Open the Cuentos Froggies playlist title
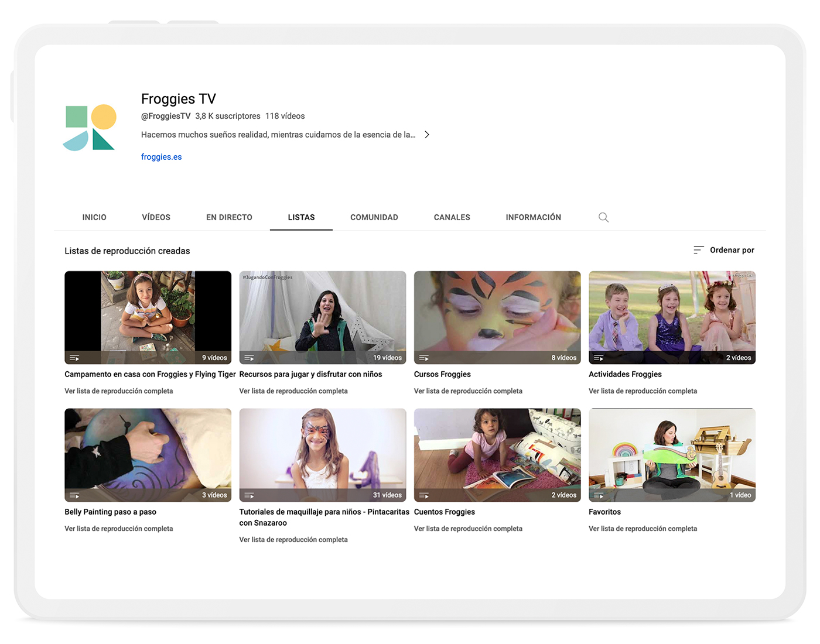This screenshot has width=820, height=644. pos(444,512)
